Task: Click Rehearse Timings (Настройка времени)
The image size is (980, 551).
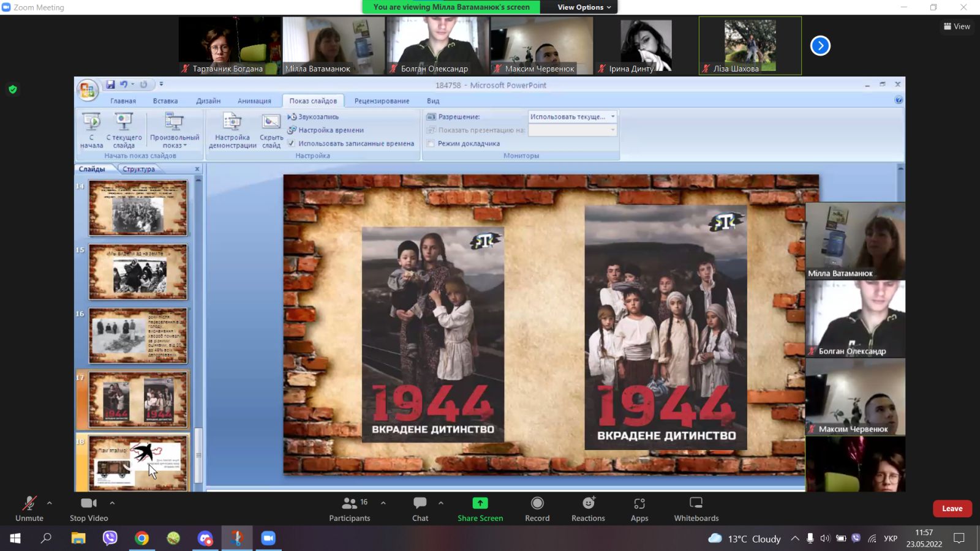Action: [325, 130]
